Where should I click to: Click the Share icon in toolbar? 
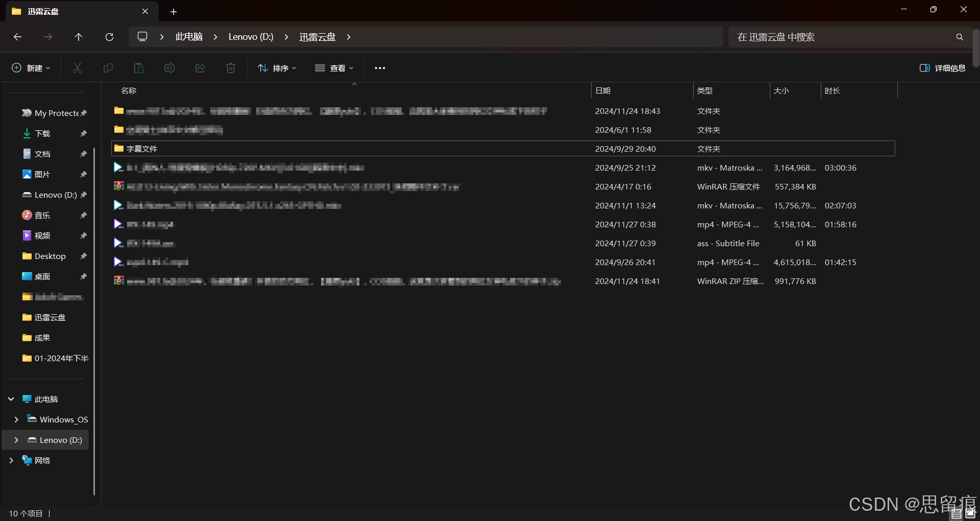[200, 68]
